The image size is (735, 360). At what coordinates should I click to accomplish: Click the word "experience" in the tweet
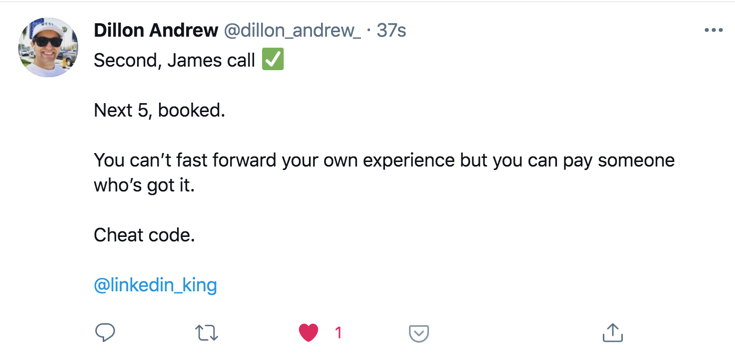pyautogui.click(x=409, y=161)
